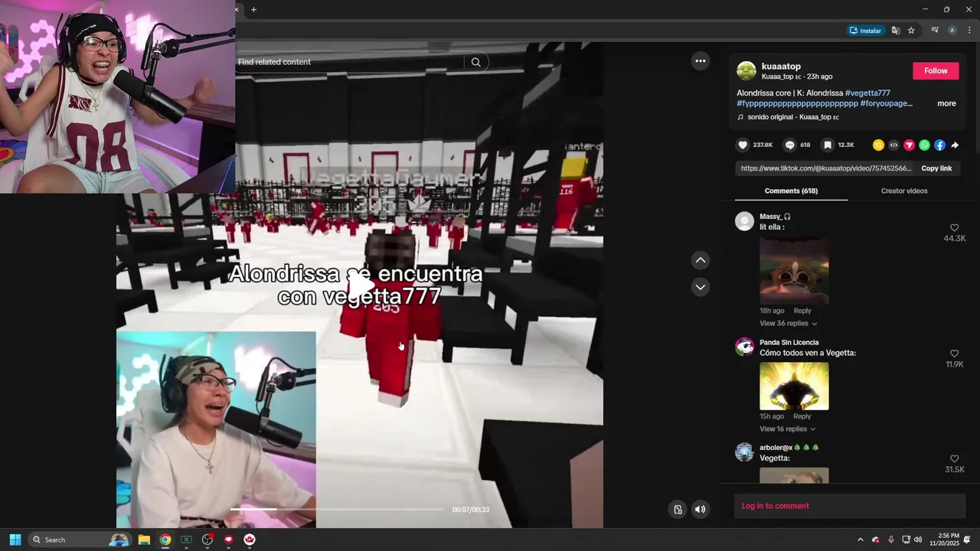
Task: Toggle the auto-scroll icon beside the volume button
Action: [678, 510]
